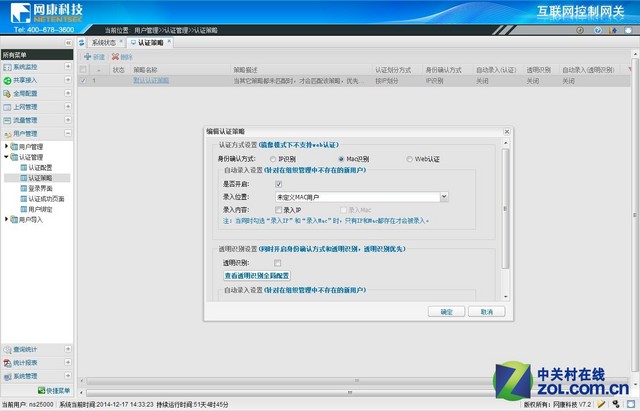The width and height of the screenshot is (640, 411).
Task: Open 用户绑定 in the tree
Action: point(40,209)
